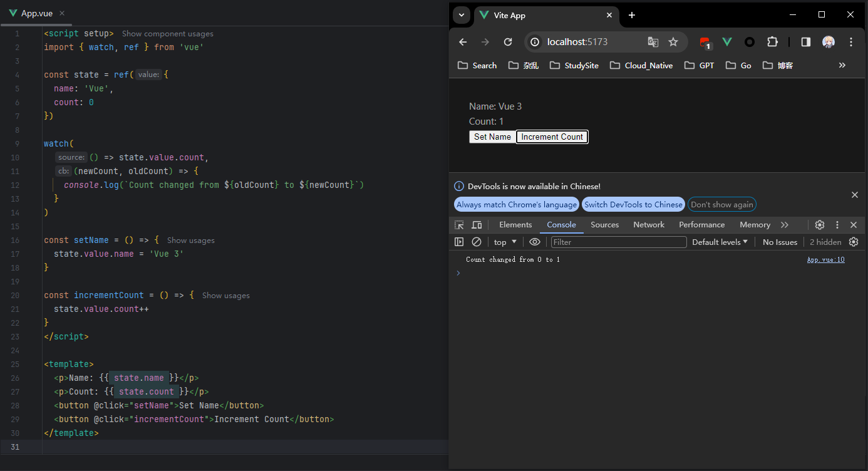This screenshot has width=868, height=471.
Task: Switch to the Performance tab
Action: click(701, 225)
